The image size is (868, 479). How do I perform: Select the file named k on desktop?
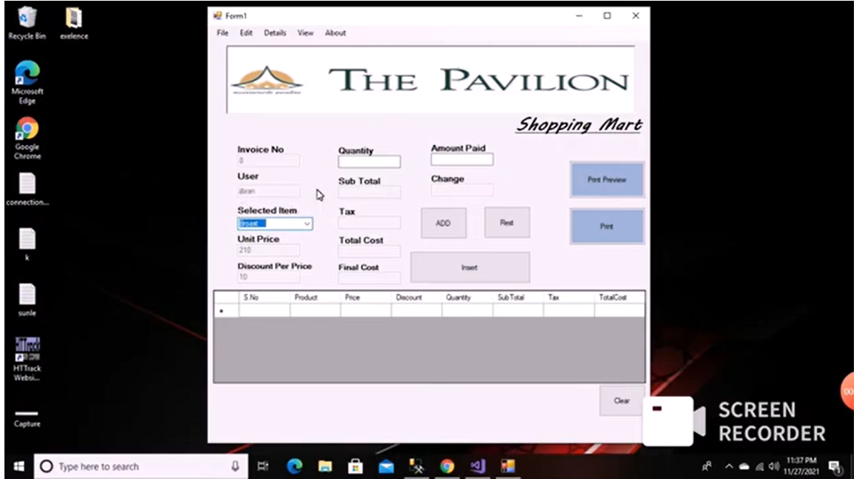click(27, 244)
